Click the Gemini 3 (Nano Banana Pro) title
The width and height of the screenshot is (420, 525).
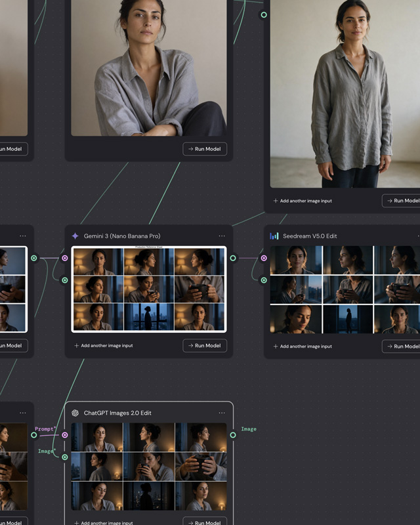coord(122,236)
